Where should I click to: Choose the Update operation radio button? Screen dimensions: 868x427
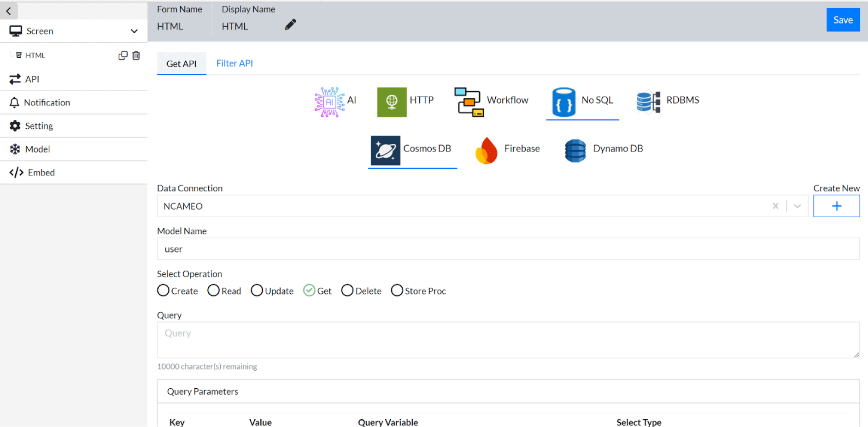pyautogui.click(x=257, y=291)
